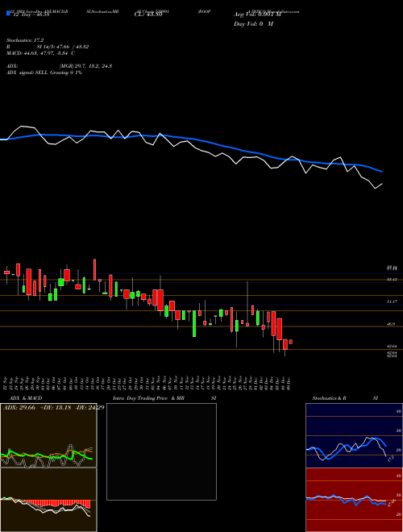This screenshot has width=403, height=532.
Task: Click the 46.9 price axis label
Action: coord(391,324)
